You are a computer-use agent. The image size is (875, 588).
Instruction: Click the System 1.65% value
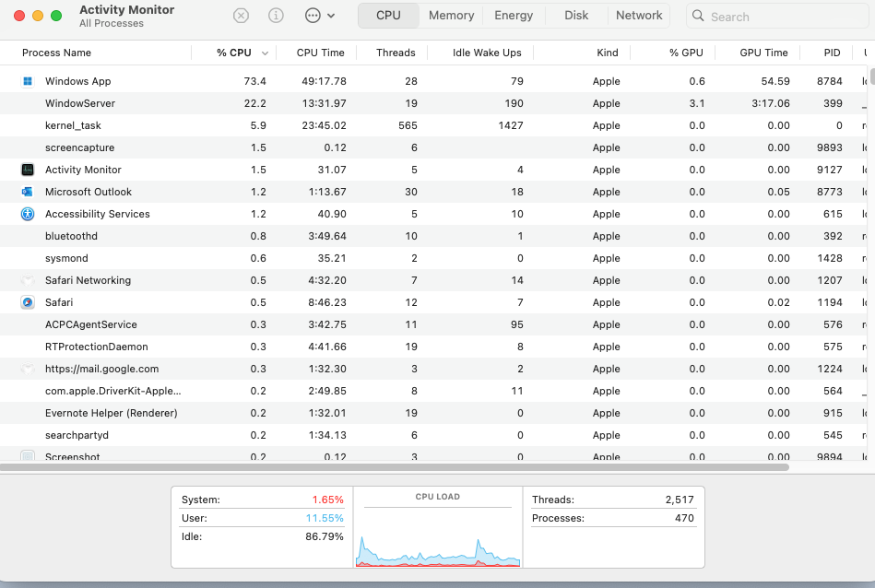(327, 500)
